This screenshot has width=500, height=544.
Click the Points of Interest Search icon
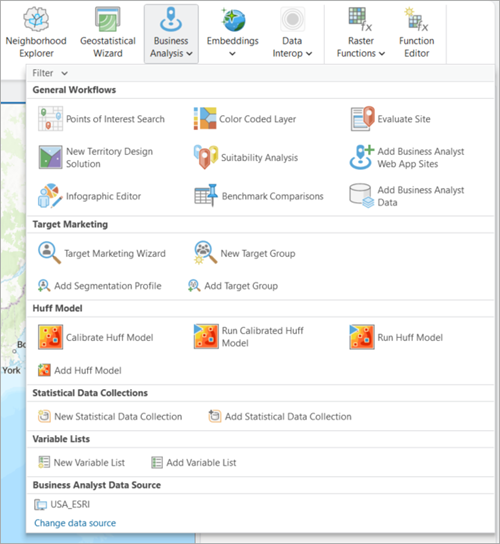[50, 119]
